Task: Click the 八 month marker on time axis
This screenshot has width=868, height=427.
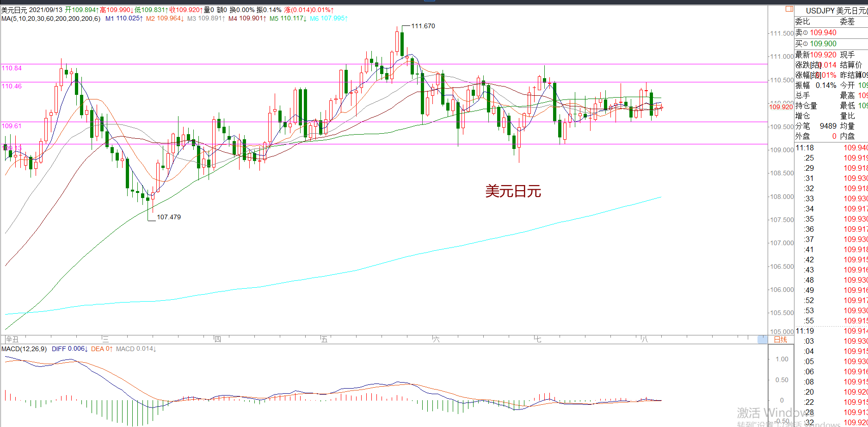Action: coord(644,340)
